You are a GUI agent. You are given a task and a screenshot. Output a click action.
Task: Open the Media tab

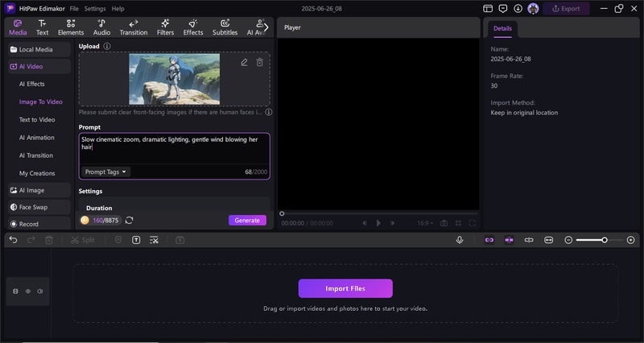18,27
